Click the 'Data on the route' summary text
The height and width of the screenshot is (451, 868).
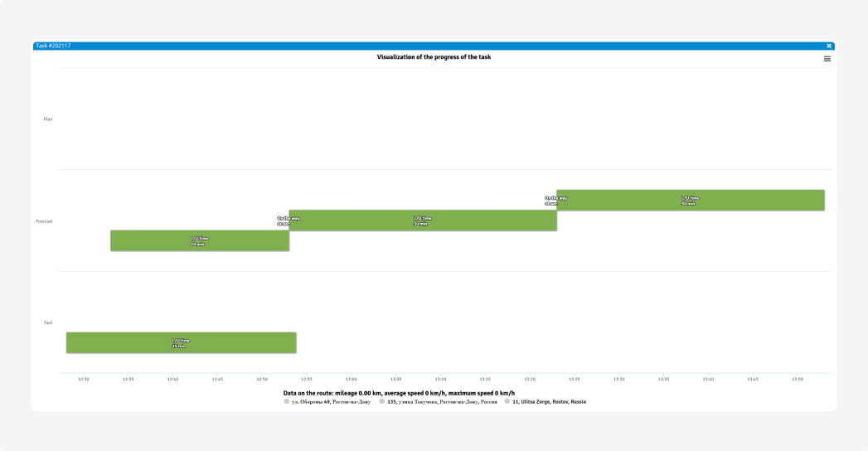tap(399, 393)
